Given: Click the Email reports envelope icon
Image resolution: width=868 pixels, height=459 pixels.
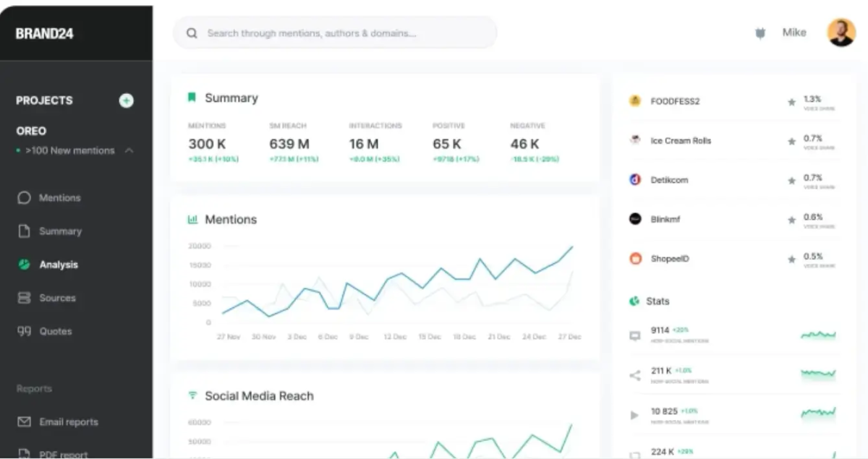Looking at the screenshot, I should tap(23, 421).
